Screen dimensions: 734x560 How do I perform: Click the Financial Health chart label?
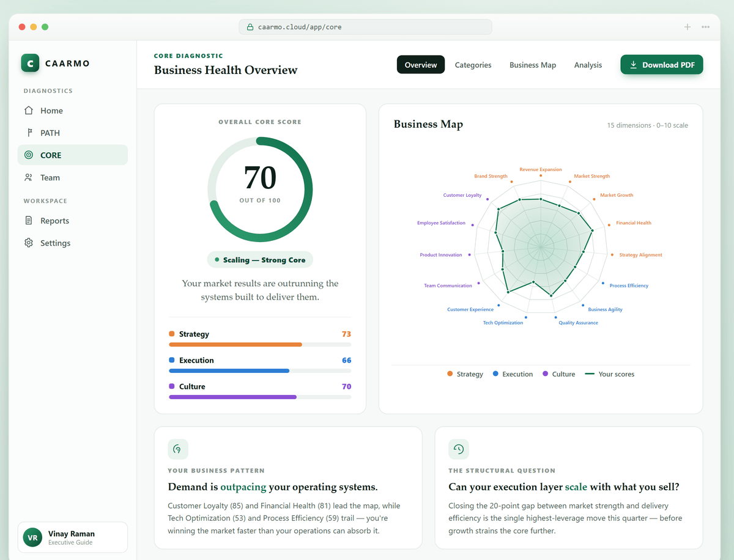click(634, 223)
